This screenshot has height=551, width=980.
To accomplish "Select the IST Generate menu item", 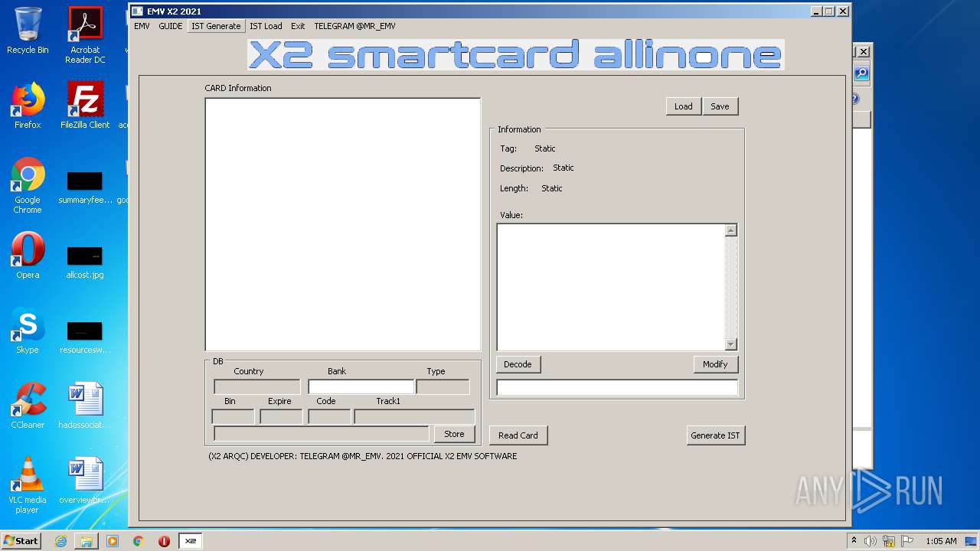I will 216,26.
